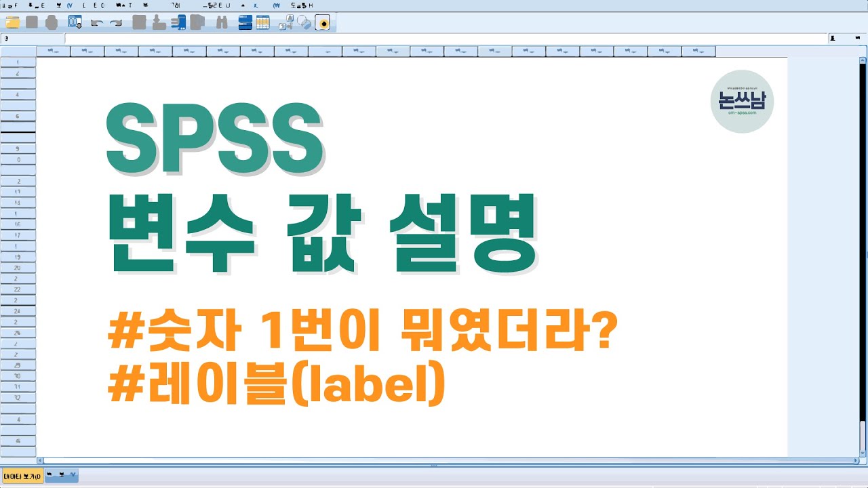Screen dimensions: 868x488
Task: Click the Run descriptive statistics toolbar icon
Action: pyautogui.click(x=197, y=22)
